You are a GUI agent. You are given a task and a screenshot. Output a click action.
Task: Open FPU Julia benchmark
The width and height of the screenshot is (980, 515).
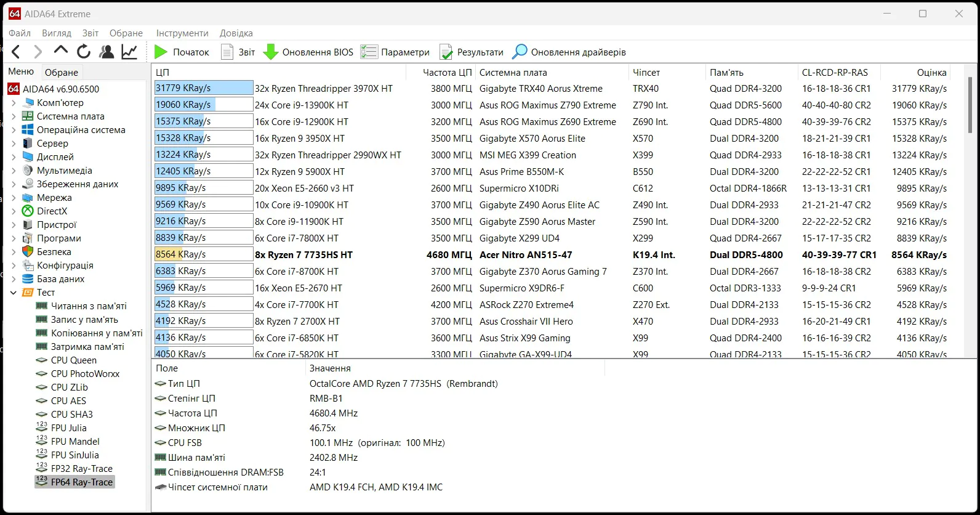point(62,428)
